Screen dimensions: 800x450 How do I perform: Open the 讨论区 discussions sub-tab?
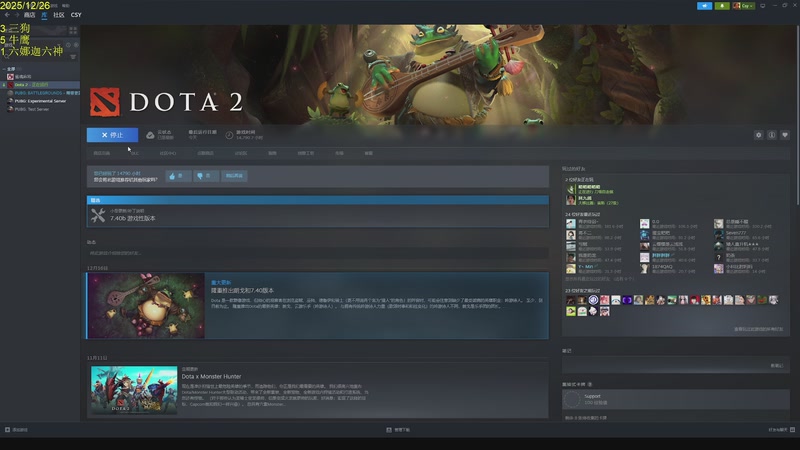241,153
